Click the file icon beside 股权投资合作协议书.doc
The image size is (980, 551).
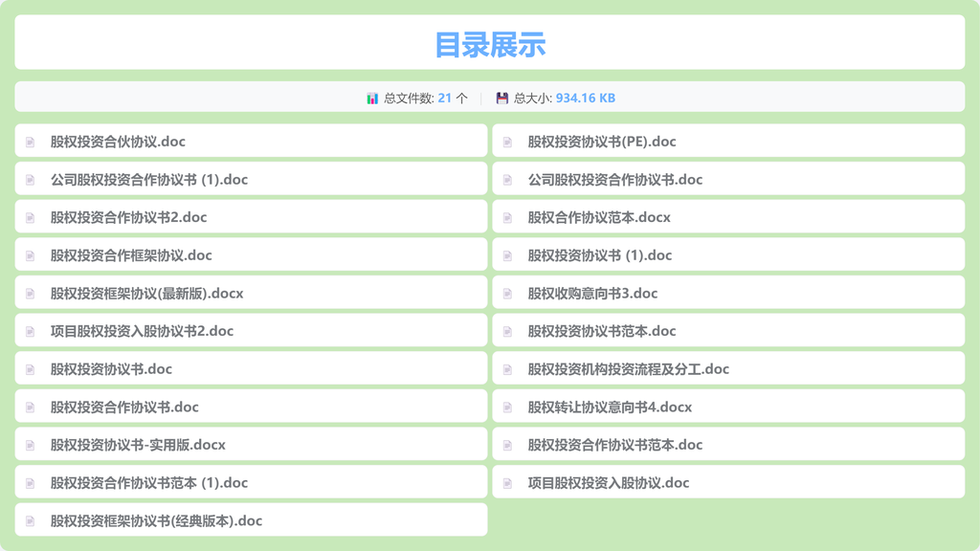[30, 408]
